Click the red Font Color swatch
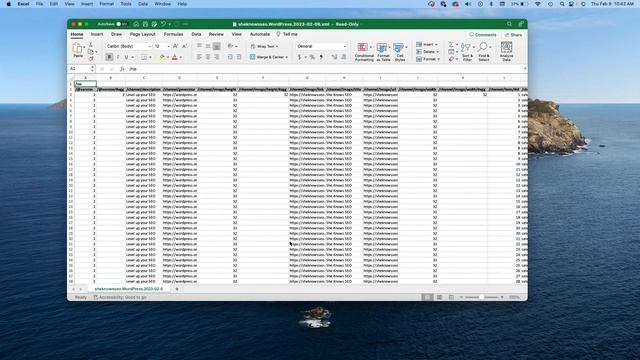Viewport: 640px width, 360px height. (175, 57)
